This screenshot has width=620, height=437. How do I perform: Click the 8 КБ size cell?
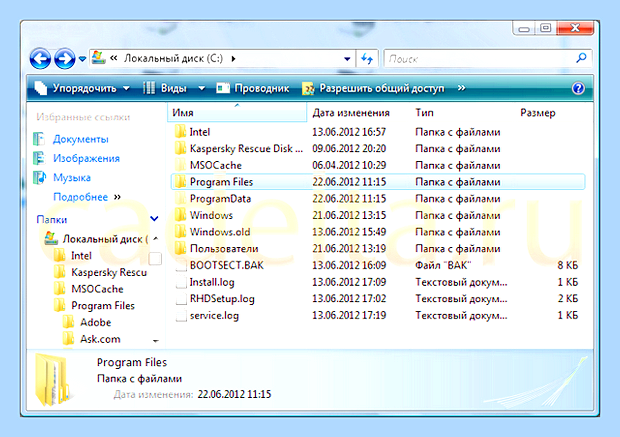568,265
